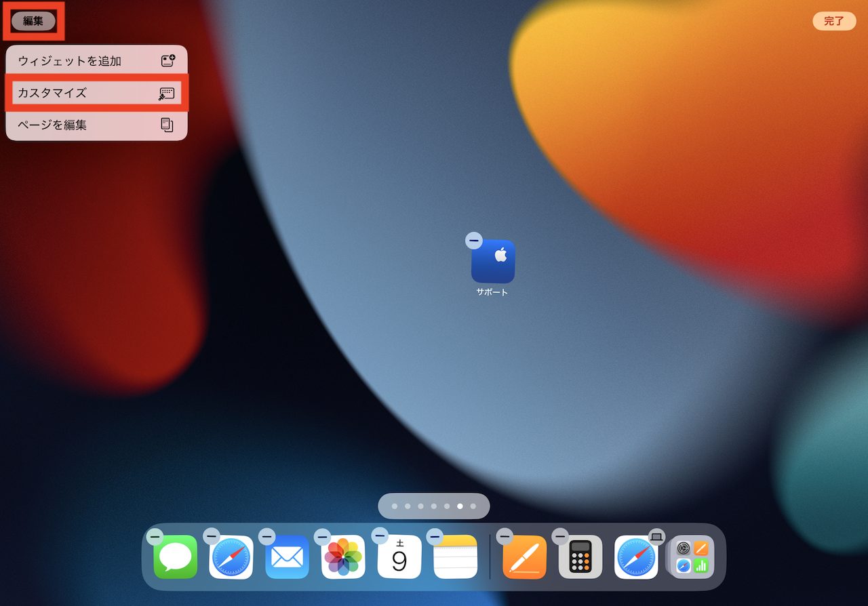Tap the 完了 button to finish editing

(x=833, y=21)
